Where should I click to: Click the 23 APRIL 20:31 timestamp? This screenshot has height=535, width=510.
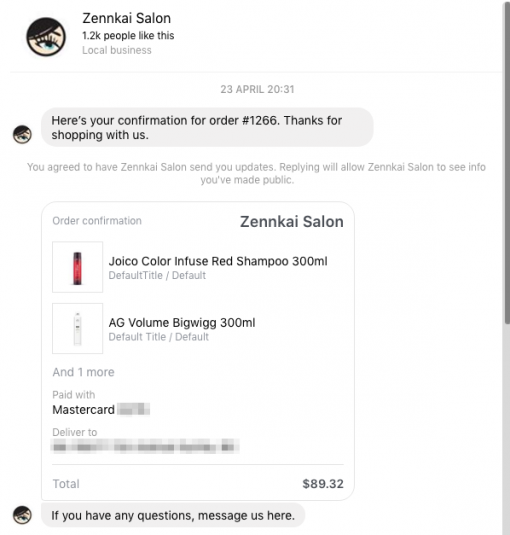[x=257, y=89]
